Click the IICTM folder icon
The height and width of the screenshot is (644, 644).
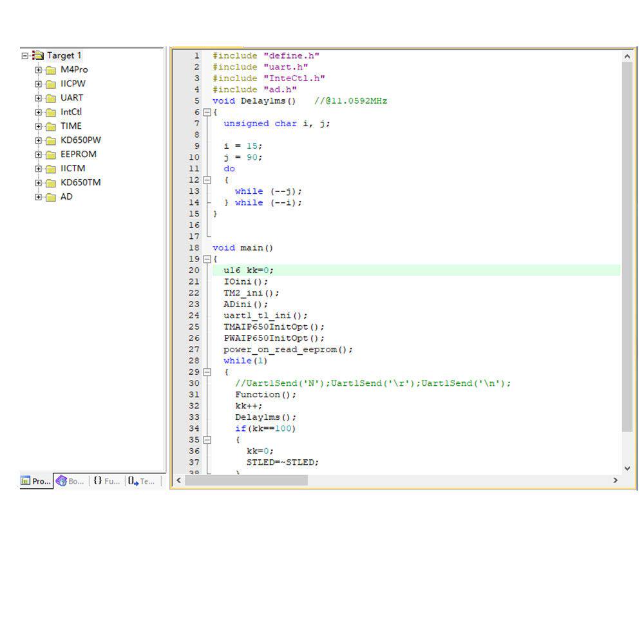(51, 169)
